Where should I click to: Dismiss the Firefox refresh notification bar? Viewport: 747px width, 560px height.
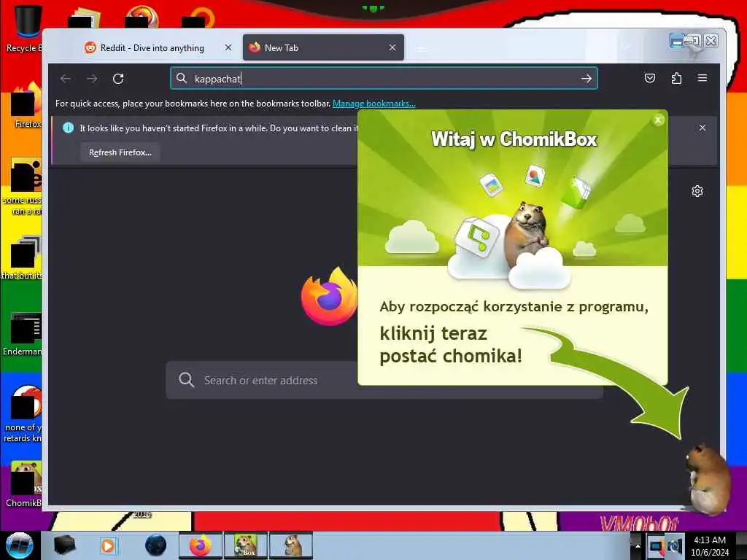tap(703, 128)
